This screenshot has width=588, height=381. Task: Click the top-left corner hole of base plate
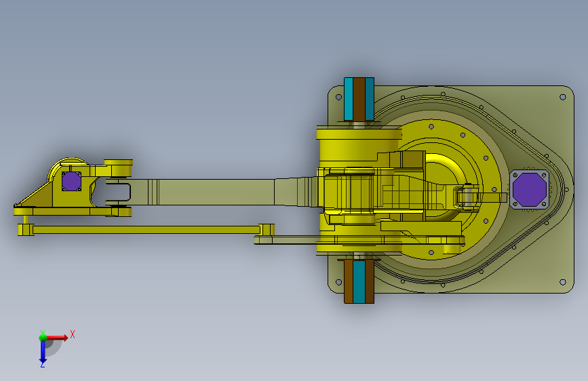338,97
